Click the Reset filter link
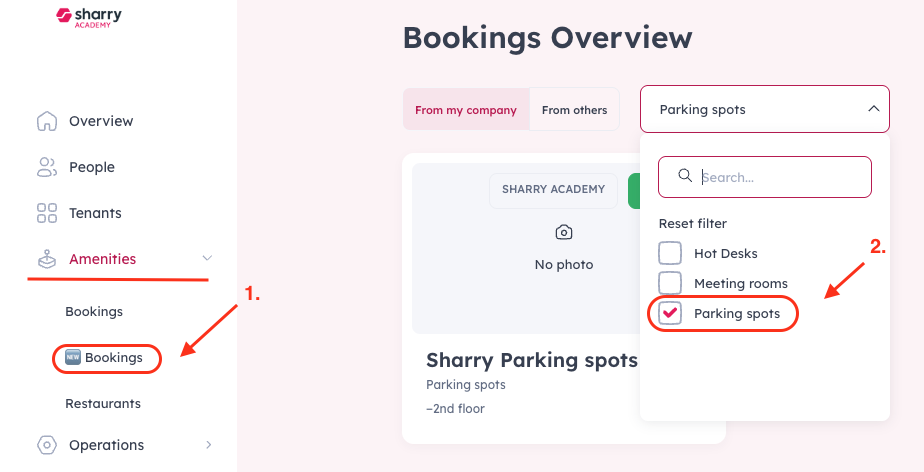This screenshot has width=924, height=472. tap(692, 223)
